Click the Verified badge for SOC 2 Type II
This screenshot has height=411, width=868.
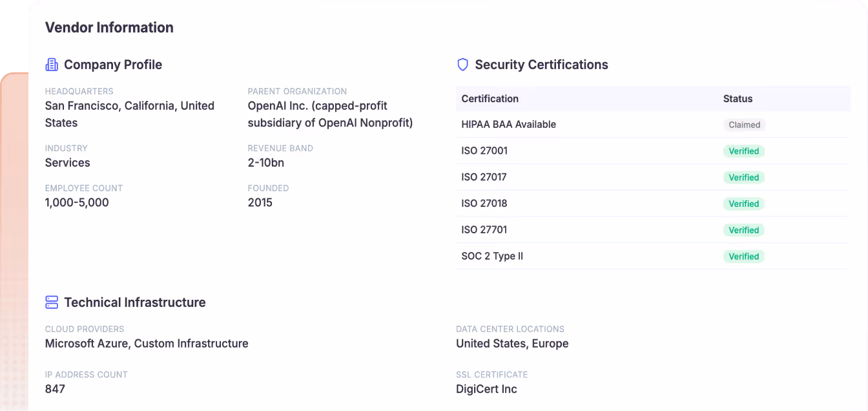click(744, 257)
